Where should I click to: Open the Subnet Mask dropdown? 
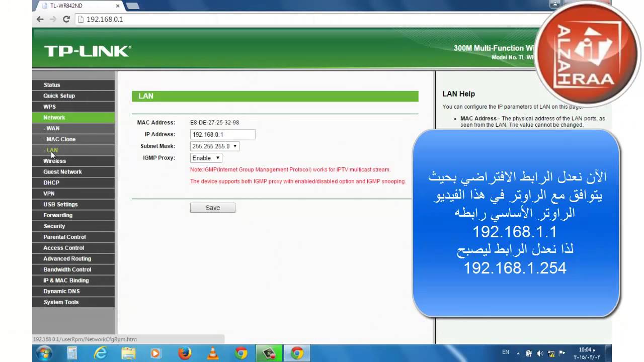(x=214, y=146)
